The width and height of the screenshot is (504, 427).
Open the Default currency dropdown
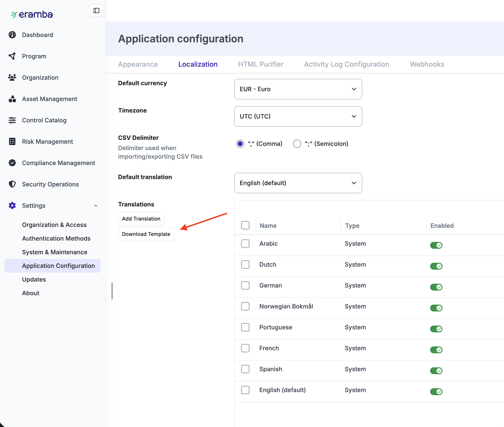click(x=298, y=89)
